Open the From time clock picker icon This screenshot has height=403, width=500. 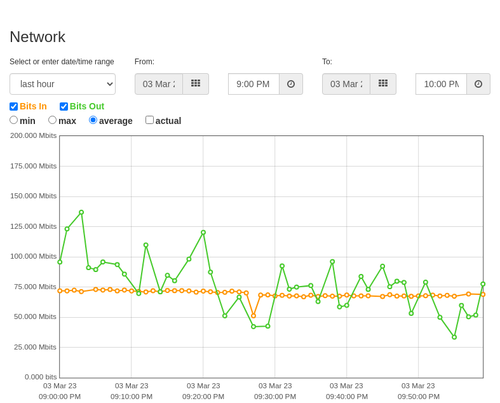pyautogui.click(x=291, y=84)
